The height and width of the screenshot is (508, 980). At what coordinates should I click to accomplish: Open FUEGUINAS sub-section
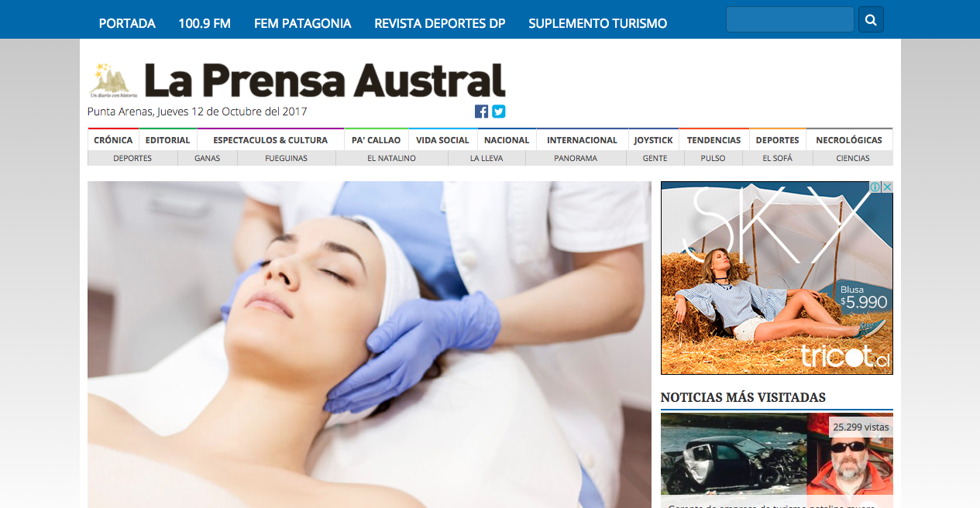point(287,158)
